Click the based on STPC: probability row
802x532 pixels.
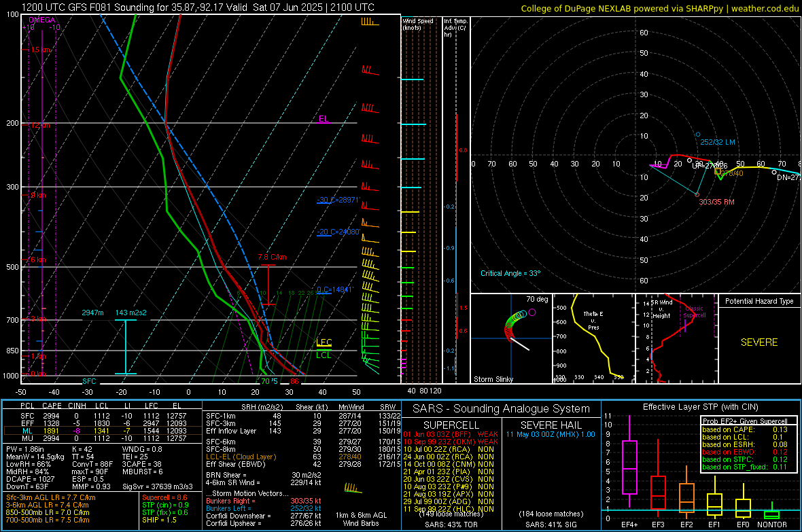pos(745,459)
